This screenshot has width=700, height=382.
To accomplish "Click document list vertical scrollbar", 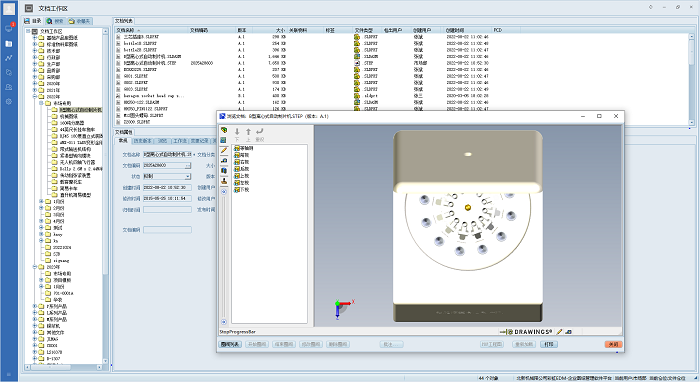I will (x=692, y=79).
